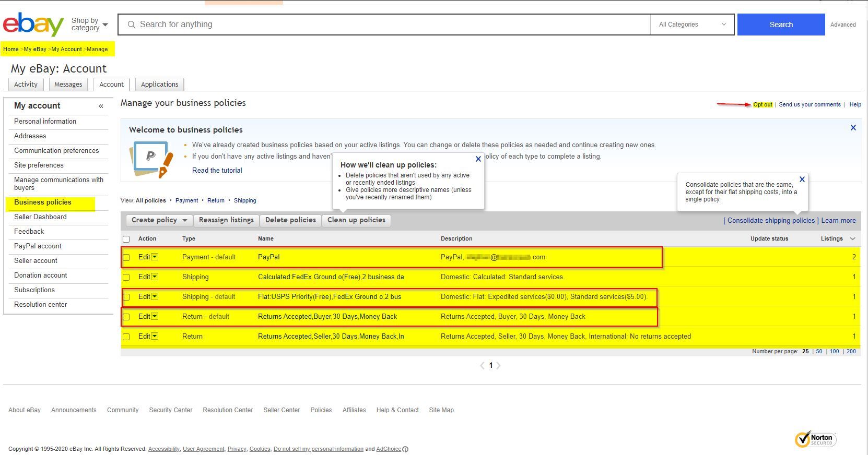Click the Clean up policies button
This screenshot has height=455, width=868.
pyautogui.click(x=356, y=220)
